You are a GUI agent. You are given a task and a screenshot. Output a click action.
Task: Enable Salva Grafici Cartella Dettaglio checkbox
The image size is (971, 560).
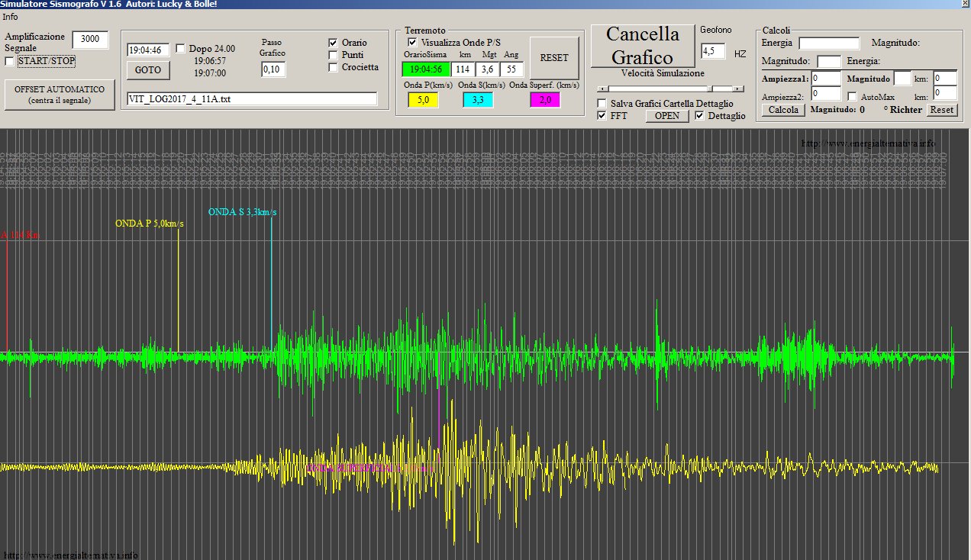[x=602, y=103]
